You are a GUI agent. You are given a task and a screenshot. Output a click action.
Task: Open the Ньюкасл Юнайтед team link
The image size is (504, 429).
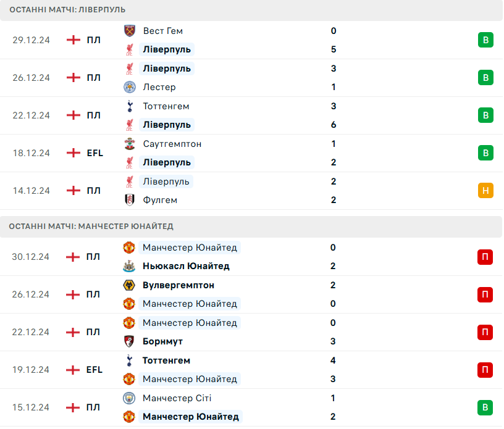click(x=186, y=266)
